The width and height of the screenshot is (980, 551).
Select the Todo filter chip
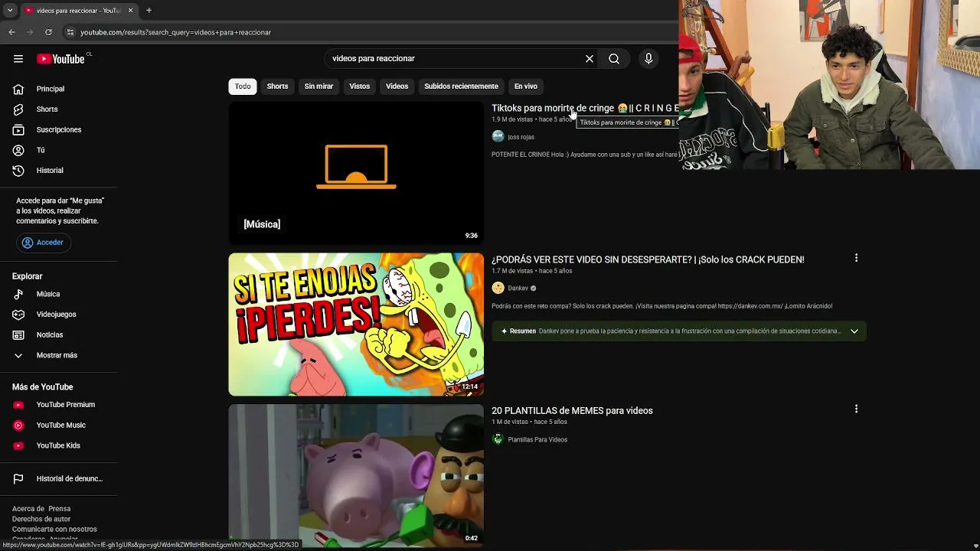(243, 86)
